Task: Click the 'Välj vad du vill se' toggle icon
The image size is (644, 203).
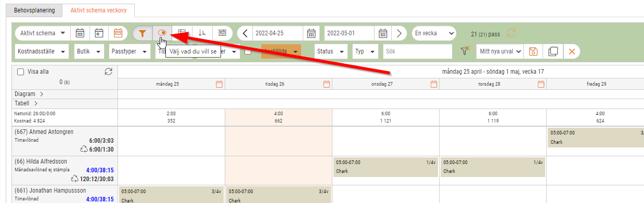Action: [x=162, y=33]
